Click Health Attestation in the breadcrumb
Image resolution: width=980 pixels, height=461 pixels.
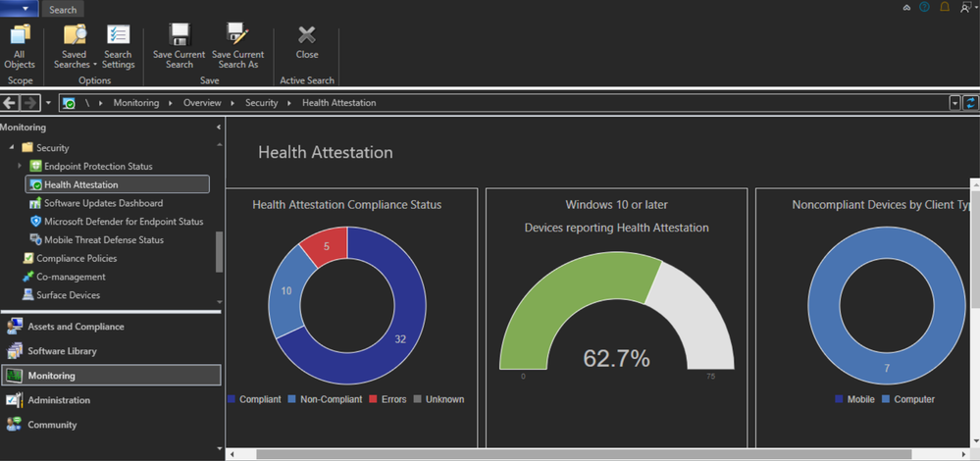[x=339, y=103]
